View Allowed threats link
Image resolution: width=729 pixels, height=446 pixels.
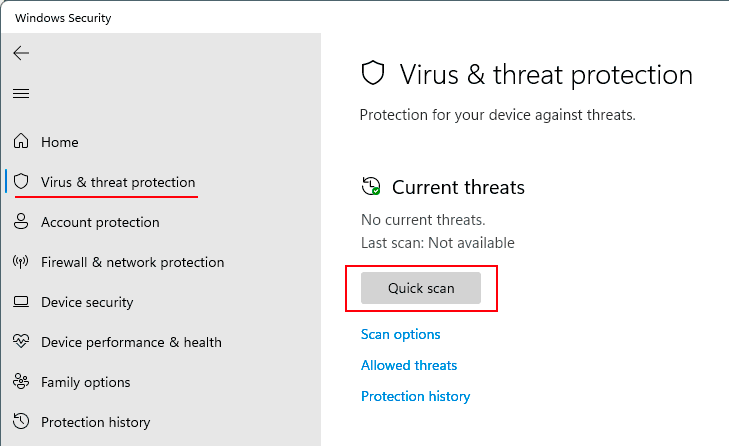pos(409,365)
